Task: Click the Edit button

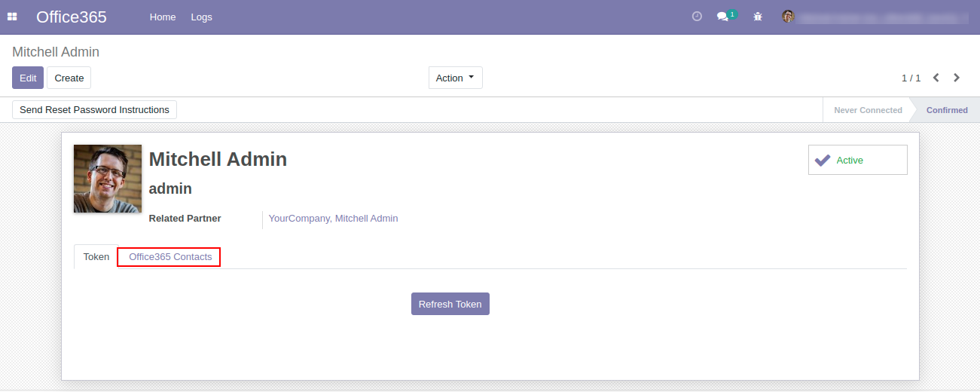Action: click(x=28, y=78)
